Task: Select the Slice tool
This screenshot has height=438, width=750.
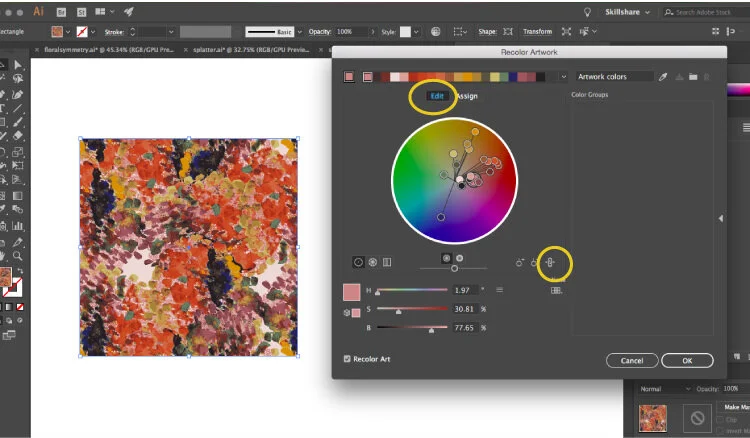Action: click(18, 242)
